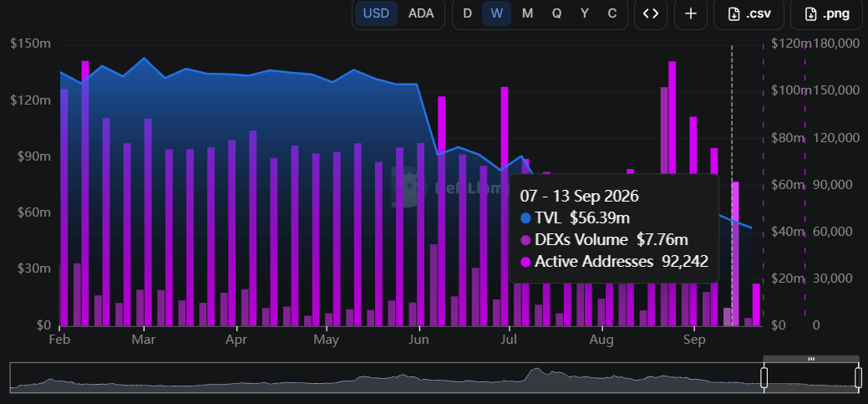Select daily D interval
Viewport: 868px width, 404px height.
(467, 13)
